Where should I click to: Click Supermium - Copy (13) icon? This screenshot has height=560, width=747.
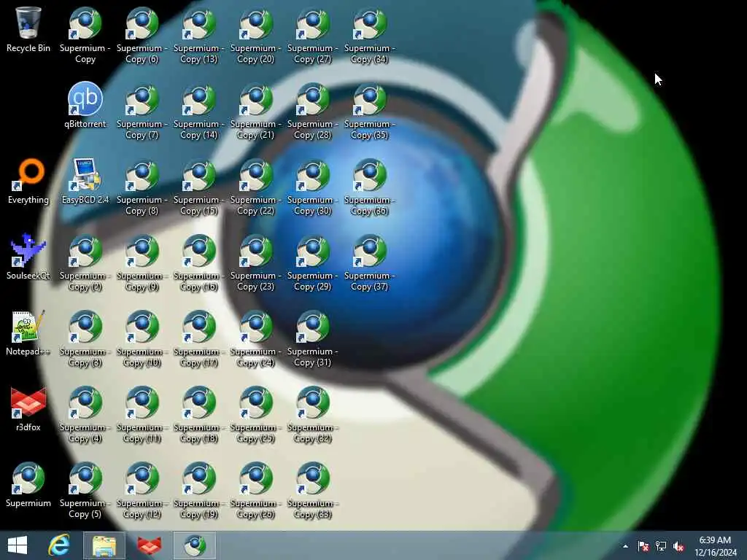(198, 35)
